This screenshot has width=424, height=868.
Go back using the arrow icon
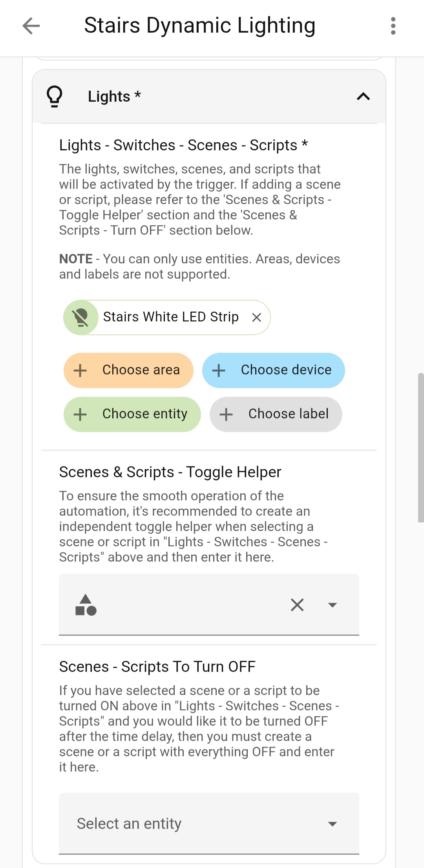point(31,26)
